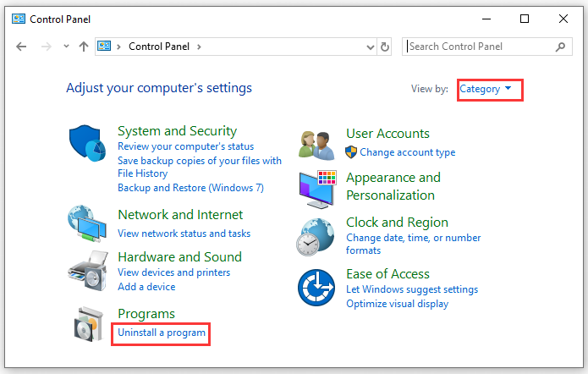Open Backup and Restore (Windows 7)

190,188
